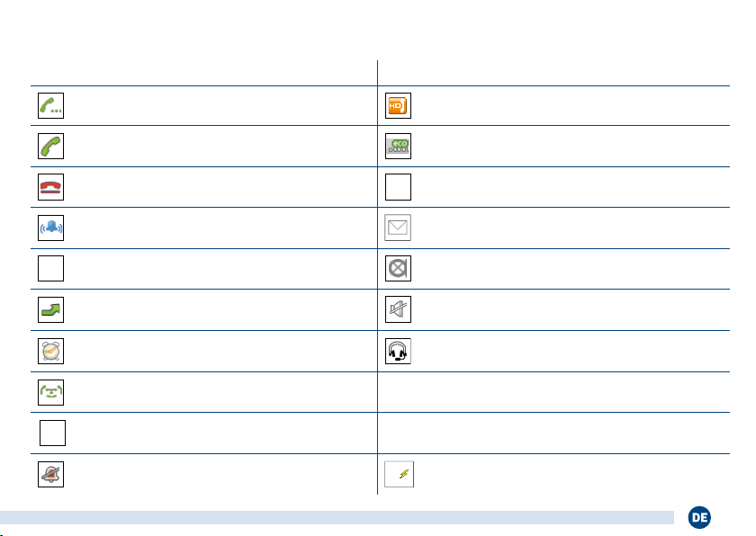This screenshot has height=536, width=756.
Task: Click the alarm clock icon
Action: (x=50, y=352)
